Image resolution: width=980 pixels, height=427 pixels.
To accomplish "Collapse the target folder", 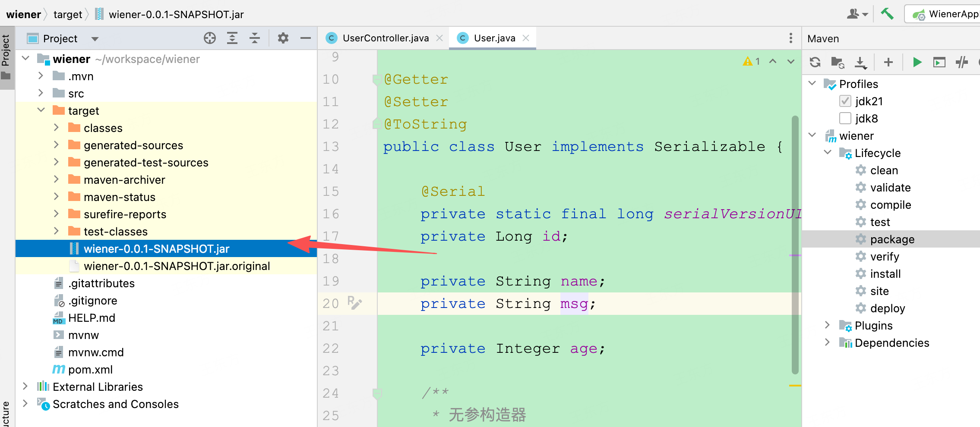I will click(x=41, y=110).
